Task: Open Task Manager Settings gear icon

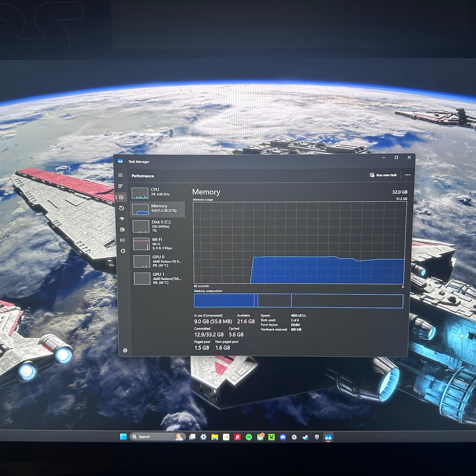Action: tap(125, 350)
